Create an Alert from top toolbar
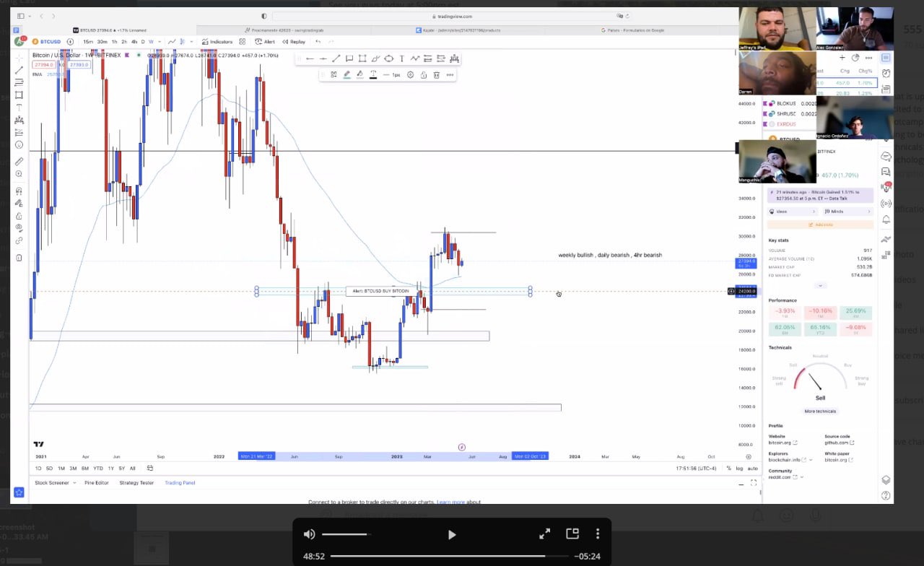The width and height of the screenshot is (924, 566). 266,42
